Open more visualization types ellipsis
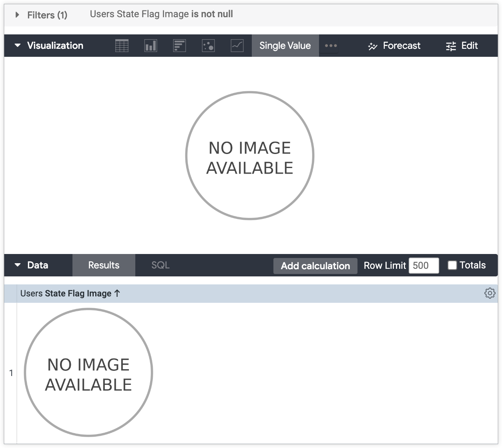Image resolution: width=502 pixels, height=448 pixels. (x=331, y=46)
